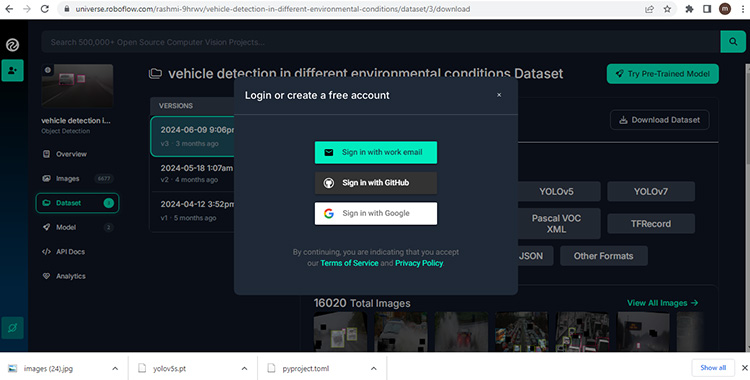This screenshot has width=750, height=380.
Task: Reload the page with the refresh icon
Action: [44, 9]
